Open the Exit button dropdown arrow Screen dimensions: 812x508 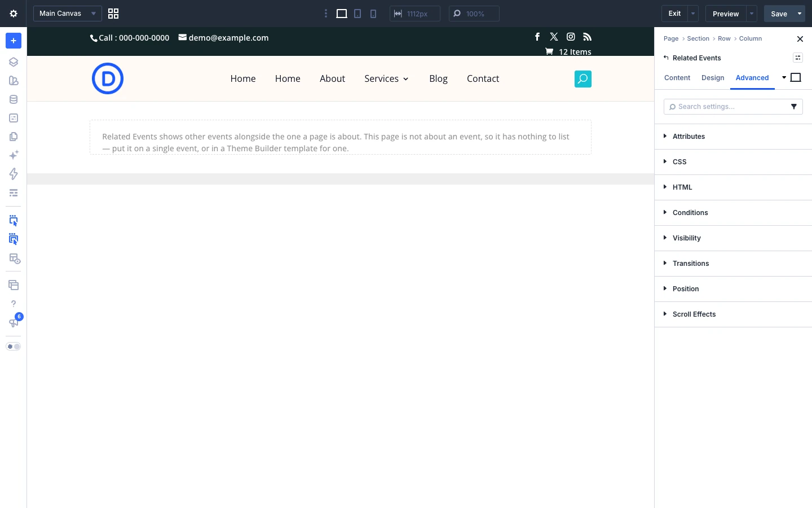pyautogui.click(x=693, y=14)
